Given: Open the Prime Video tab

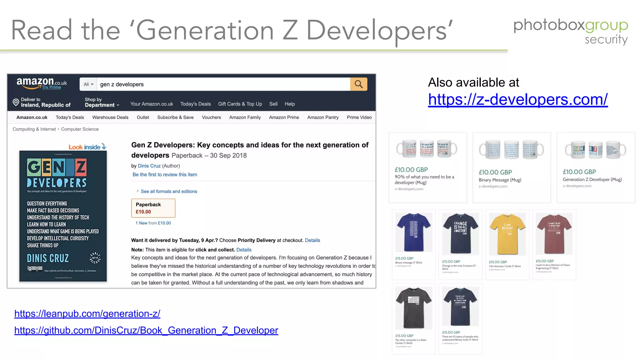Looking at the screenshot, I should tap(359, 117).
